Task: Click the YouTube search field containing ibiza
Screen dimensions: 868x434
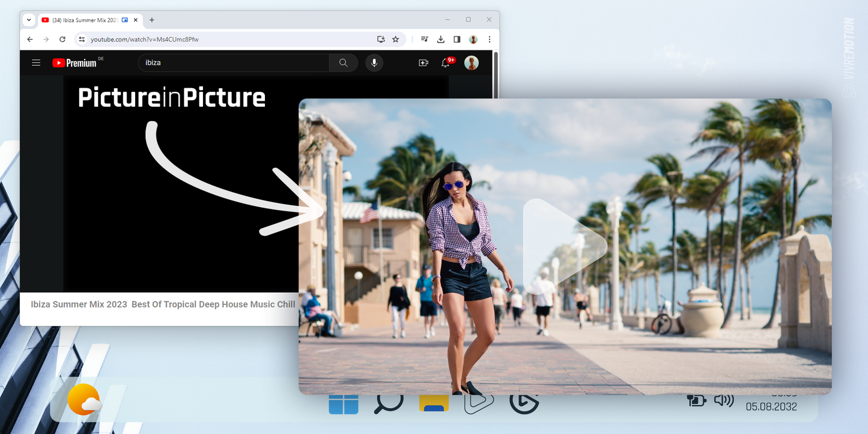Action: click(x=234, y=62)
